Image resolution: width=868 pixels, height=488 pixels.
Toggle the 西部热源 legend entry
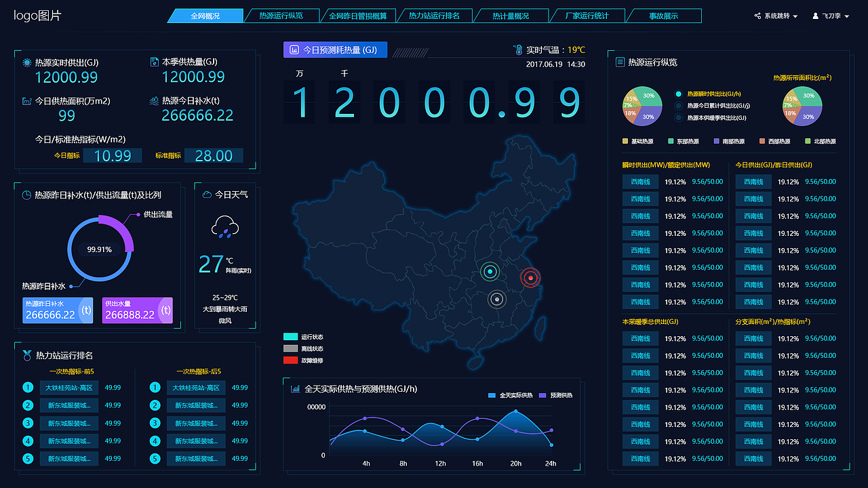774,142
